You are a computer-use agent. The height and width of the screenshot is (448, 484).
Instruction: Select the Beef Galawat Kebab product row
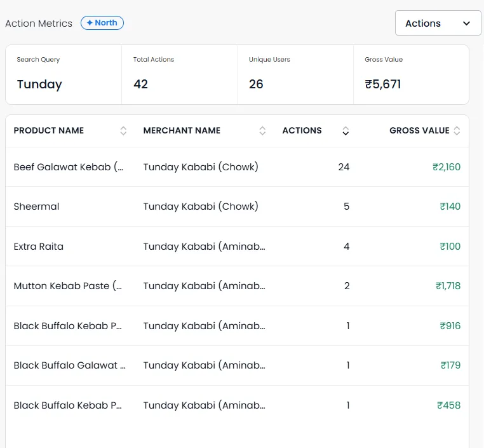pyautogui.click(x=237, y=167)
